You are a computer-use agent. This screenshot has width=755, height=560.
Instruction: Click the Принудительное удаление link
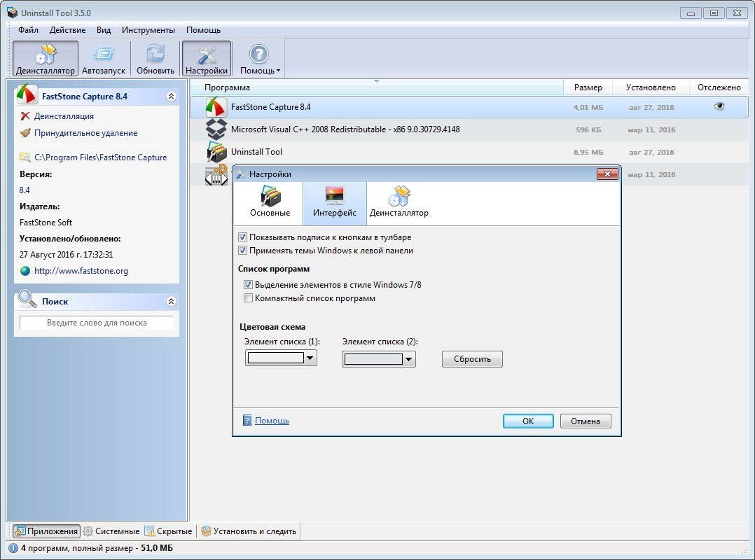(x=85, y=133)
